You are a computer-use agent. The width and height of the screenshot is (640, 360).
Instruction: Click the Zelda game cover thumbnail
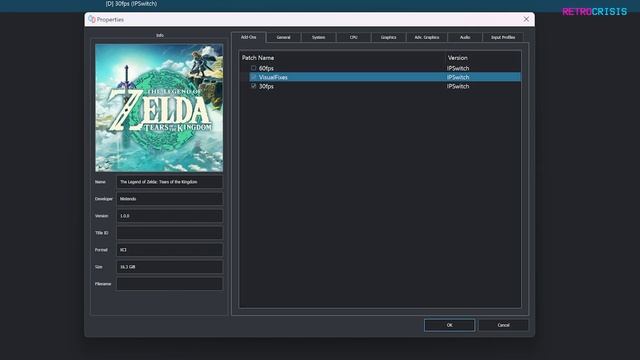click(159, 108)
